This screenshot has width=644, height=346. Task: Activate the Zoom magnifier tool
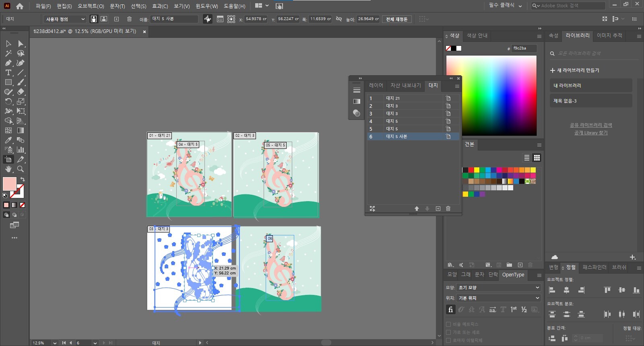click(x=21, y=169)
